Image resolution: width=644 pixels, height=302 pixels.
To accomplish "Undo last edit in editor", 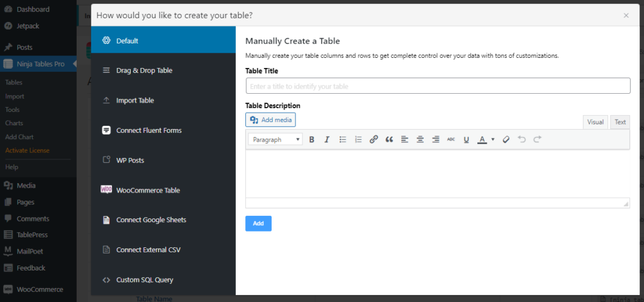I will coord(521,139).
